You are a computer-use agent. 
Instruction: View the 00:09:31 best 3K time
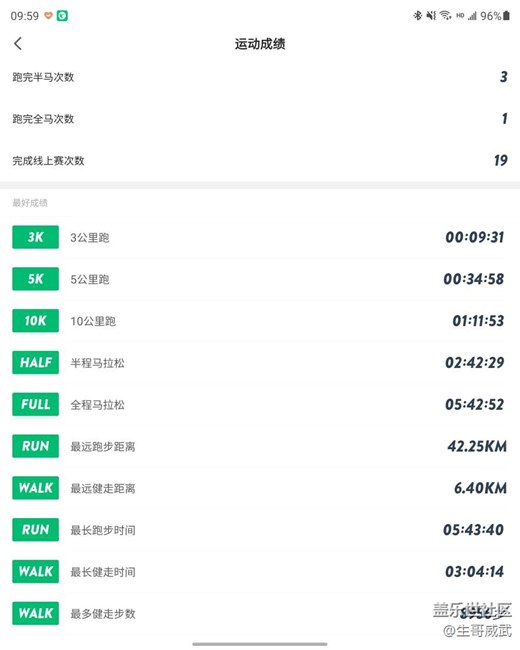tap(475, 237)
